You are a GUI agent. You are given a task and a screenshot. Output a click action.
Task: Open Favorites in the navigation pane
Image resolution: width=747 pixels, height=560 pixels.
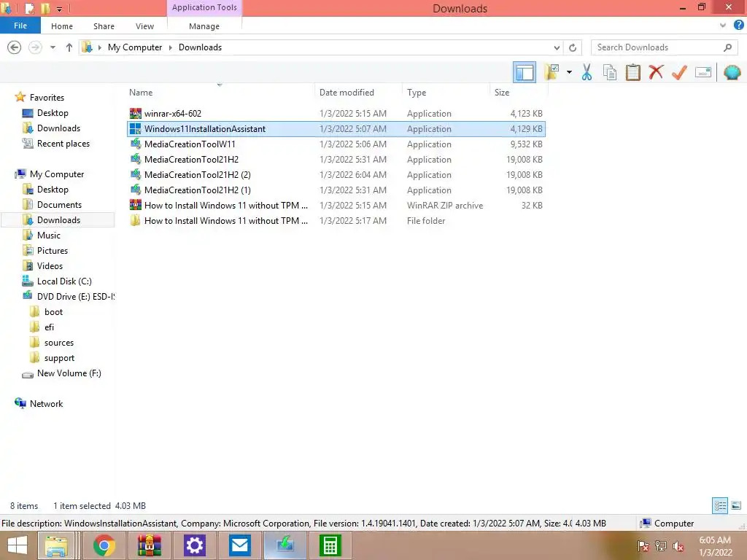(x=47, y=97)
